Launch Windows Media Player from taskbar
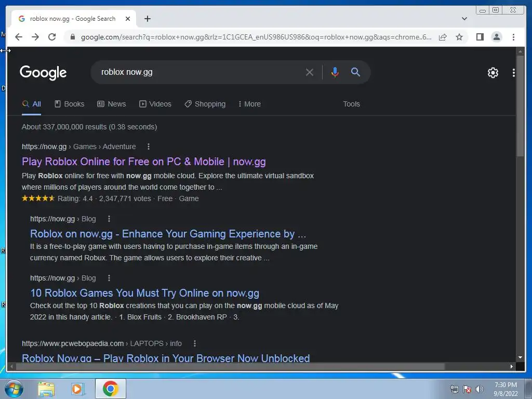532x399 pixels. 78,389
